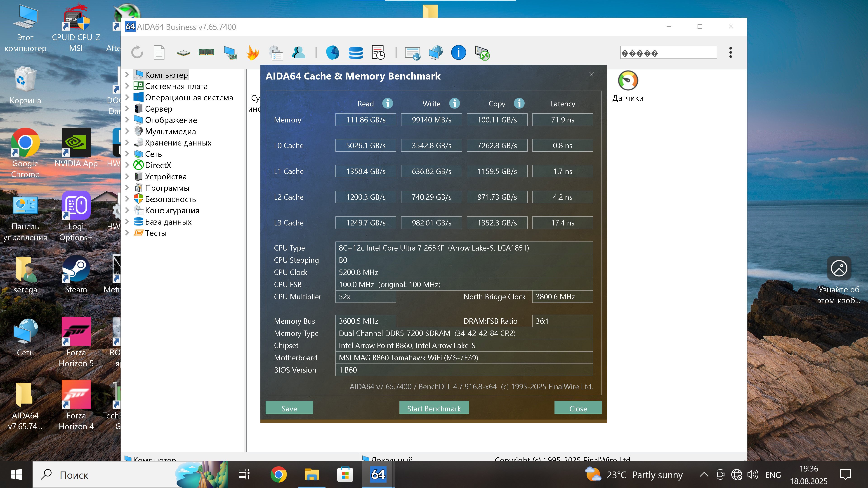Open the Report toolbar icon

point(159,53)
